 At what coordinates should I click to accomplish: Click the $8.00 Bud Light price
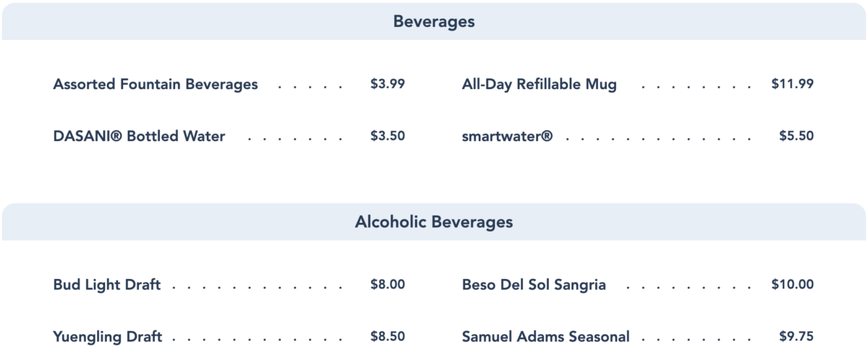click(387, 284)
